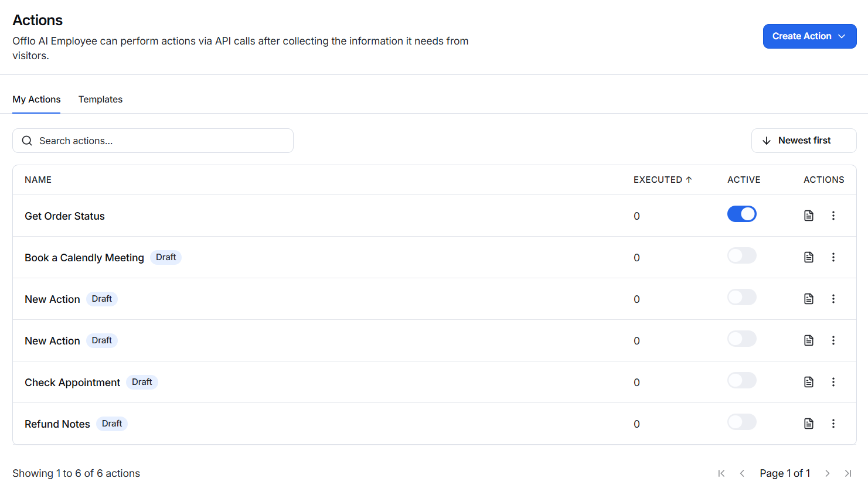868x488 pixels.
Task: Turn on the Check Appointment active toggle
Action: 742,380
